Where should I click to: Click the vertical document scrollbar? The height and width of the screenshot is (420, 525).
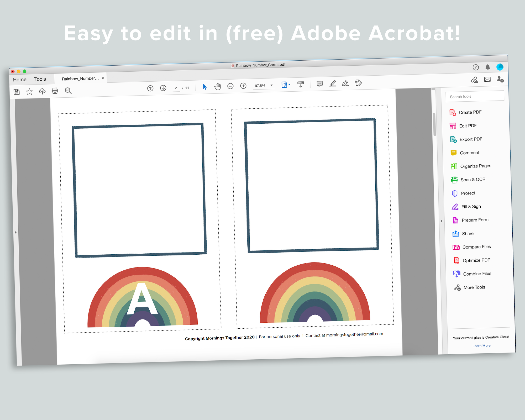pos(434,125)
